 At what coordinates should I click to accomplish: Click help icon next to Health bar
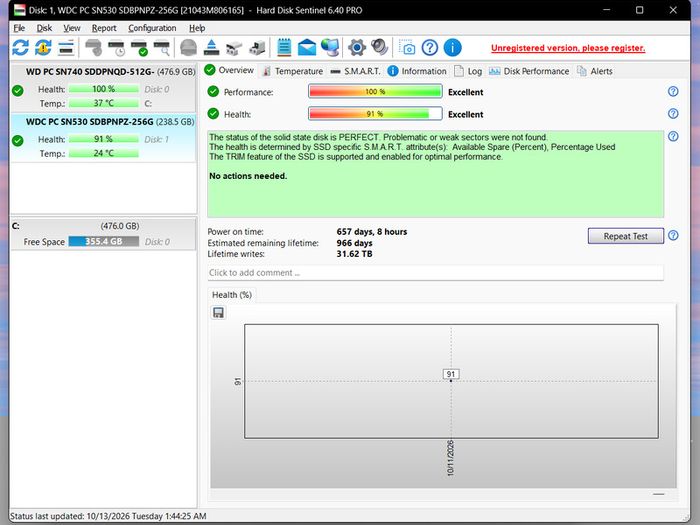(673, 113)
